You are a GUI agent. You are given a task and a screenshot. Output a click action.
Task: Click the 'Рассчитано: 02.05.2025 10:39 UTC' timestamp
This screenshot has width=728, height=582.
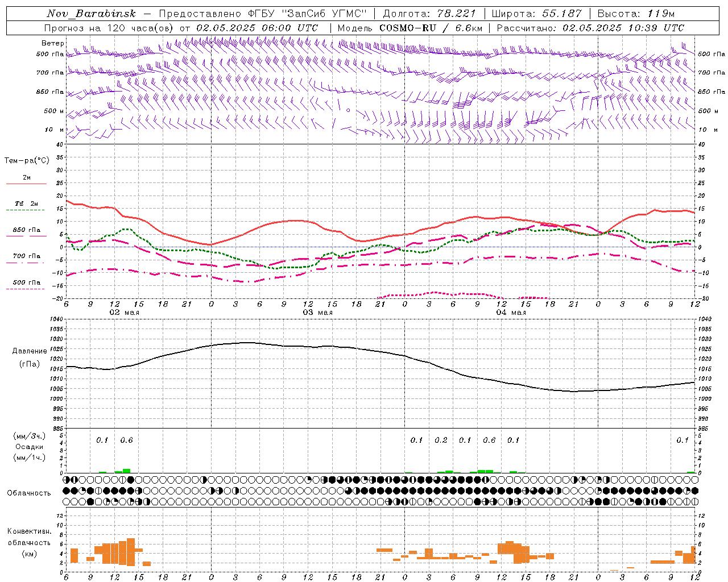coord(590,28)
